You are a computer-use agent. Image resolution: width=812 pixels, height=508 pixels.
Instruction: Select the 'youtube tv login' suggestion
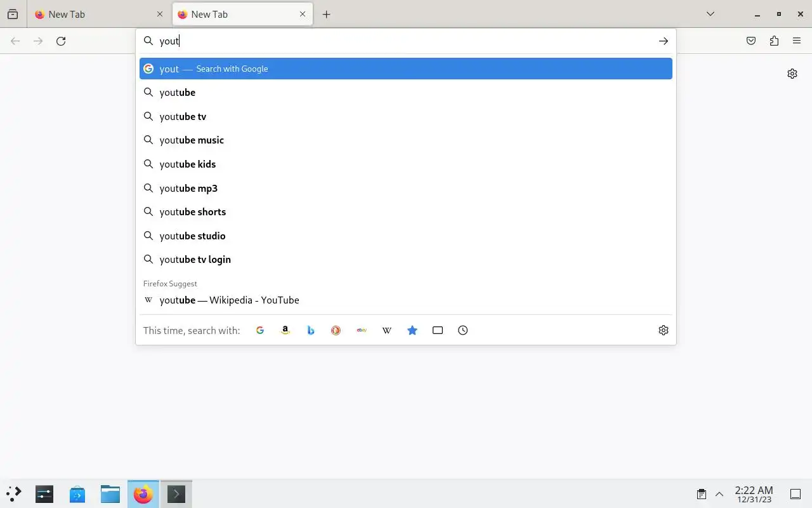406,259
